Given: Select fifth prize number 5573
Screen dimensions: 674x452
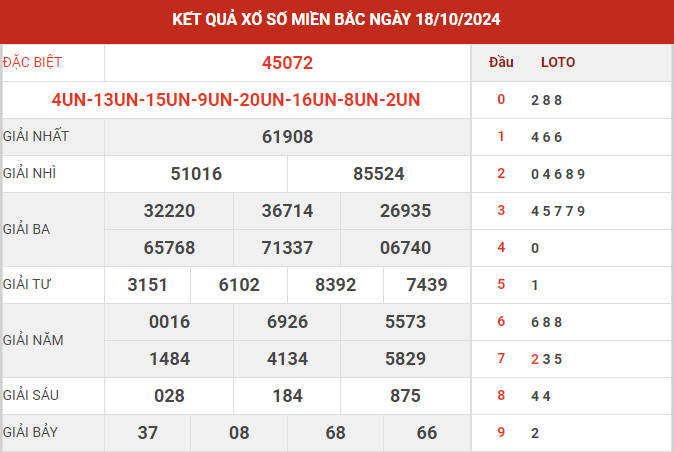Looking at the screenshot, I should 405,321.
